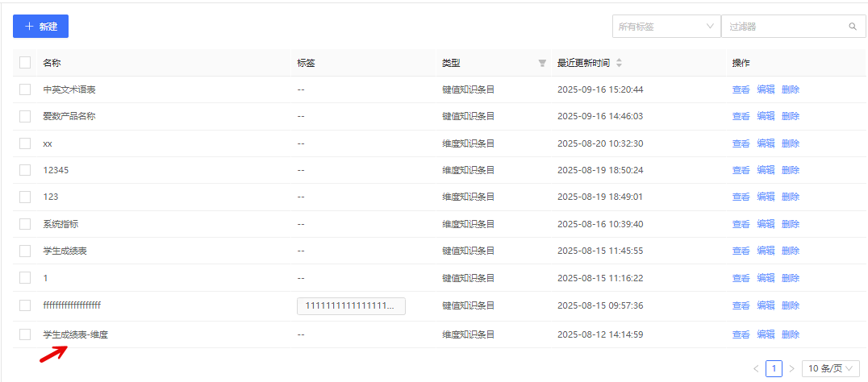Click the search magnifier icon in filter box
The image size is (868, 382).
click(x=853, y=27)
